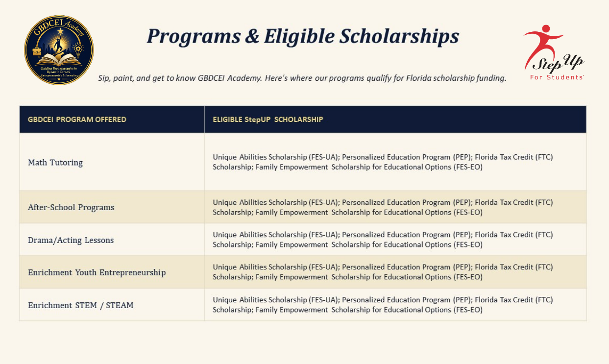Click scholarship list beside Drama/Acting Lessons

(383, 240)
